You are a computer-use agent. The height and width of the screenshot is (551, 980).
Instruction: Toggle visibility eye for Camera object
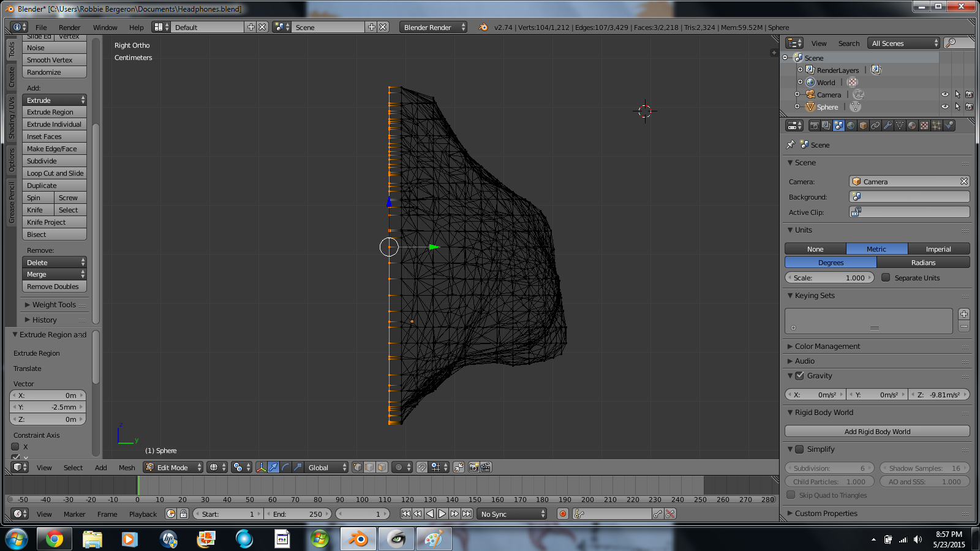click(945, 94)
